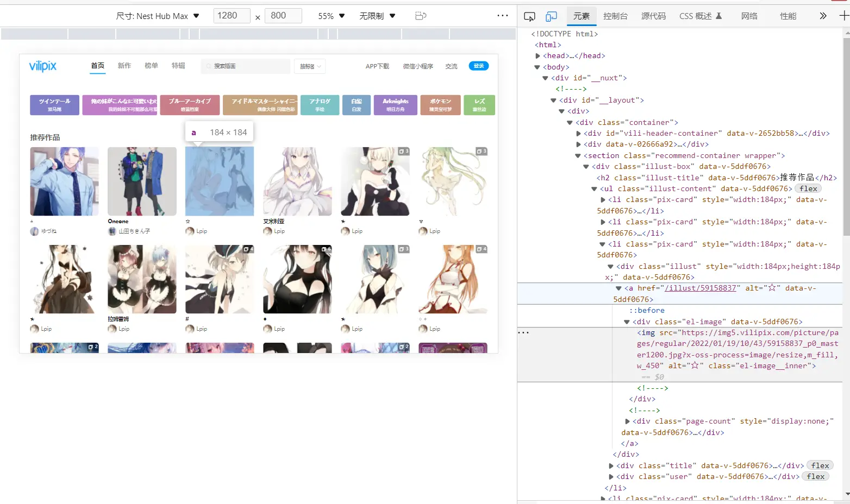
Task: Collapse the recommend-container section node
Action: click(578, 156)
